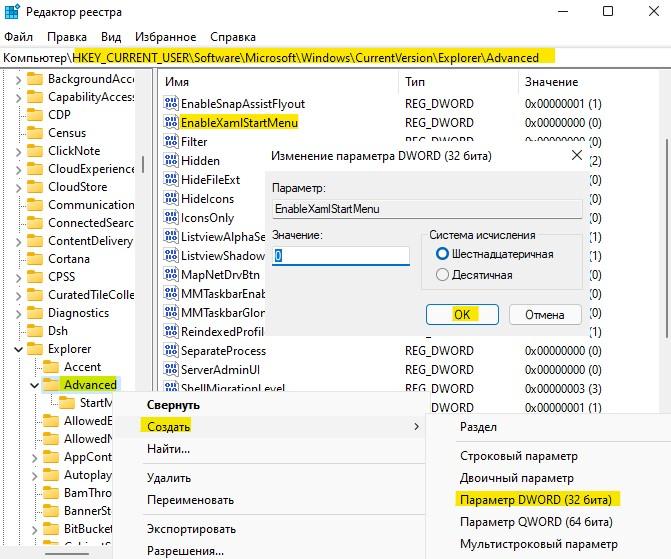This screenshot has width=671, height=559.
Task: Click the HideIcons value icon
Action: coord(171,199)
